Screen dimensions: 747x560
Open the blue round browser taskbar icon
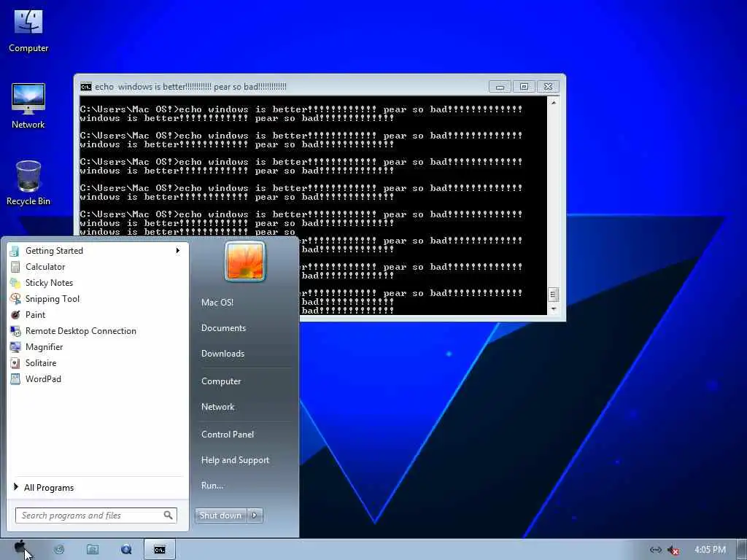126,550
